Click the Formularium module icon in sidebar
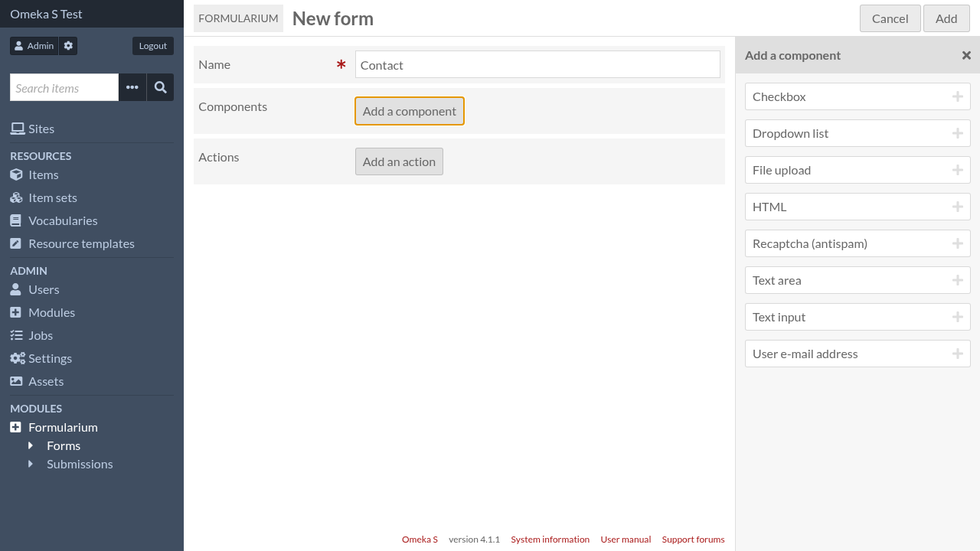Viewport: 980px width, 551px height. coord(15,427)
